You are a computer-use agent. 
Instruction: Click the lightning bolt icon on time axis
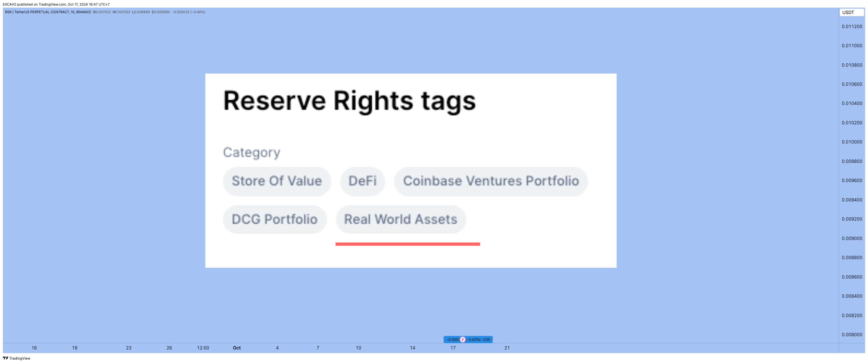point(463,339)
